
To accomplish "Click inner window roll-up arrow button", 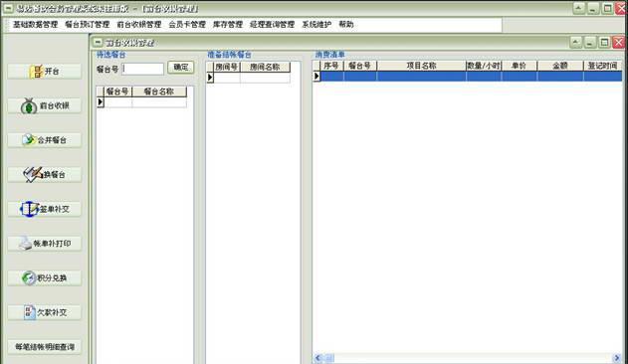I will (x=575, y=42).
